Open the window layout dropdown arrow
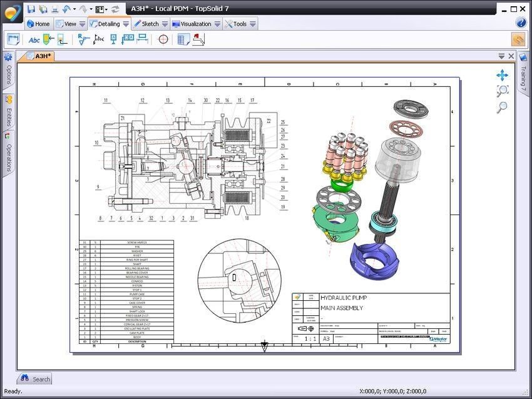 106,9
